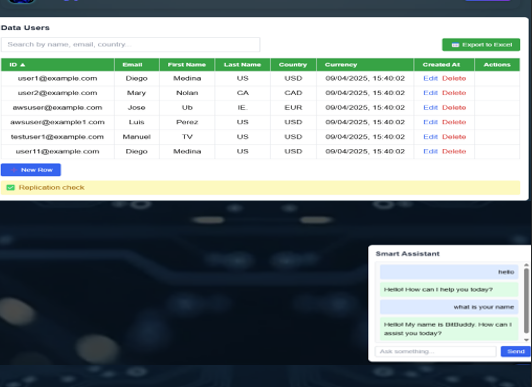Viewport: 532px width, 387px height.
Task: Click the Smart Assistant title
Action: coord(407,254)
